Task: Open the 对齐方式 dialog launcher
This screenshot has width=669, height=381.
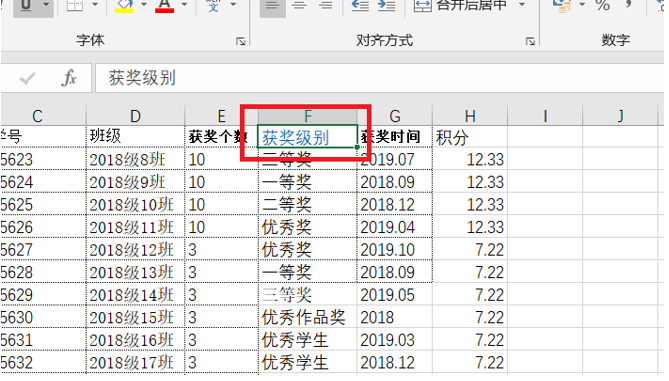Action: [x=530, y=41]
